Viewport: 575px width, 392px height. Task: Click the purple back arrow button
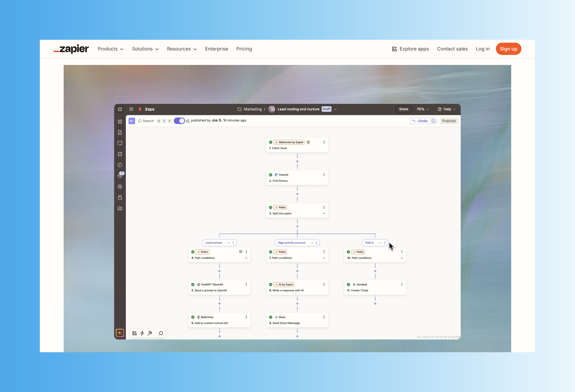coord(132,121)
